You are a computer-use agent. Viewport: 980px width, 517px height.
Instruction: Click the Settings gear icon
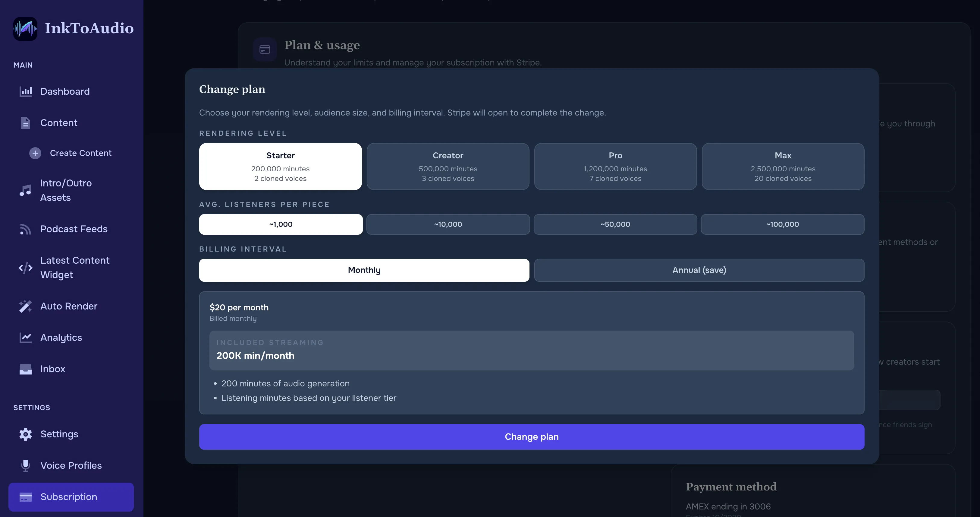(26, 434)
